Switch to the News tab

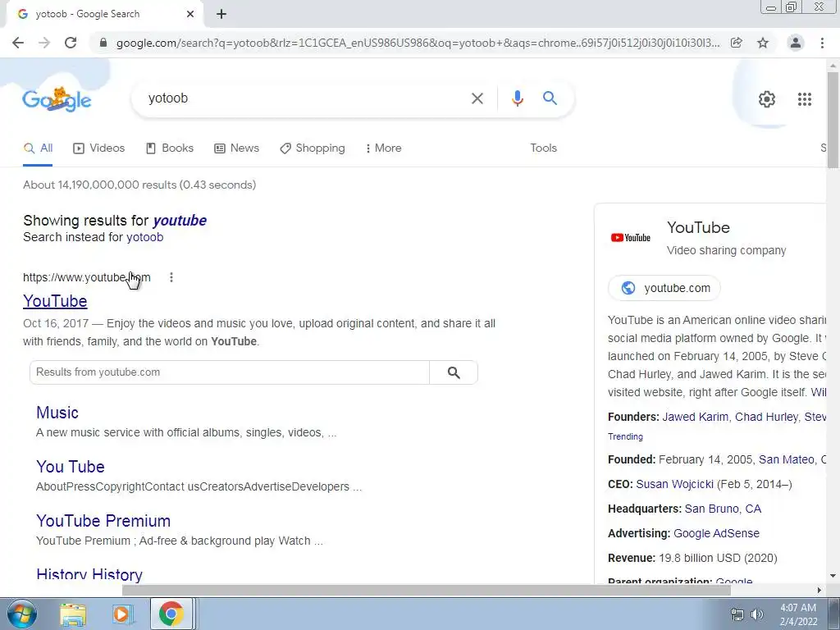point(237,148)
